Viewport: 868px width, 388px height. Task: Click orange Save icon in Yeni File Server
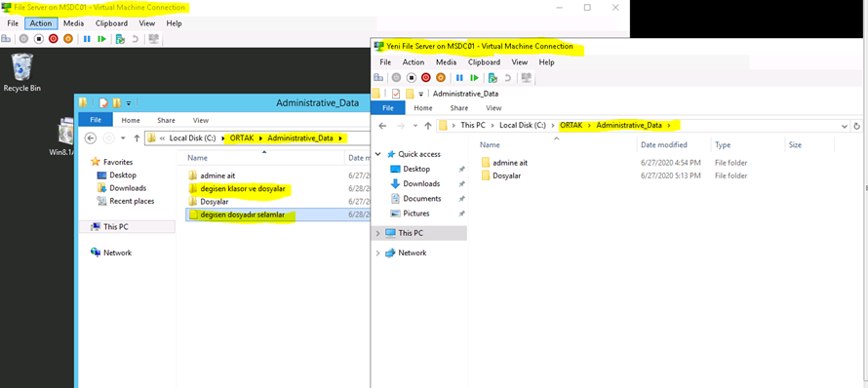tap(441, 77)
